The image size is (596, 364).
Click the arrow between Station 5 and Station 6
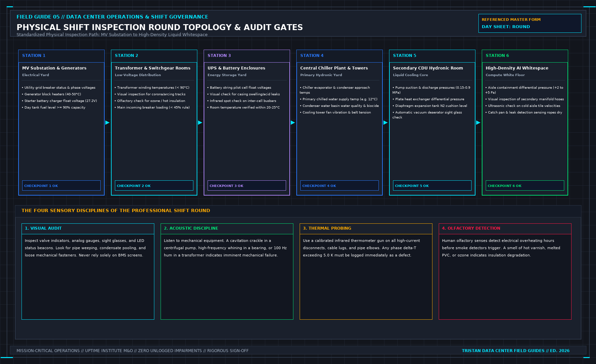click(x=478, y=122)
